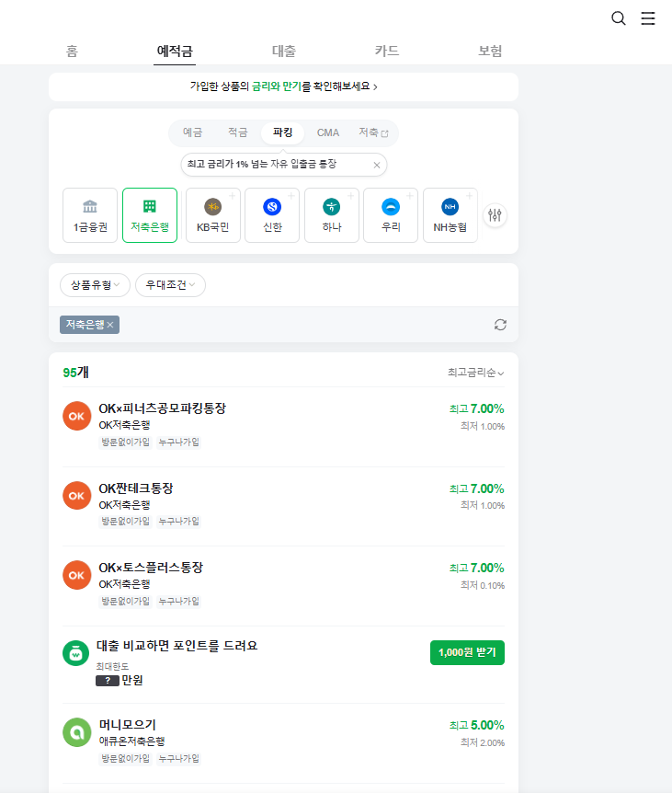
Task: Add 우리 filter via plus mark
Action: coord(410,196)
